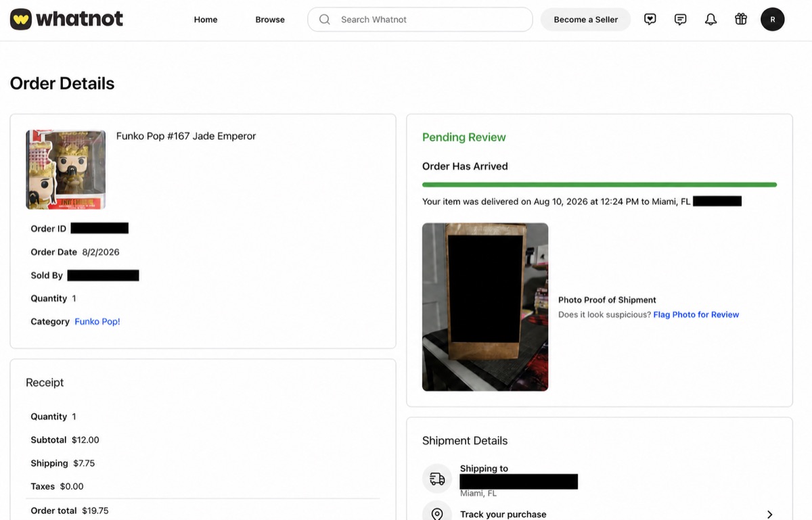This screenshot has width=812, height=520.
Task: Click the location pin tracking icon
Action: point(437,513)
